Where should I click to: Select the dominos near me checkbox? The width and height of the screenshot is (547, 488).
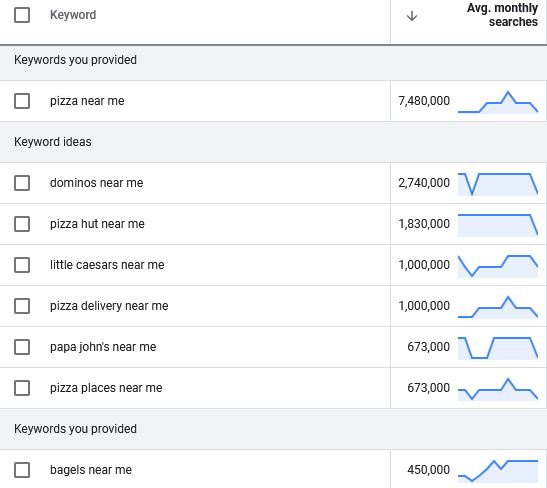coord(22,183)
